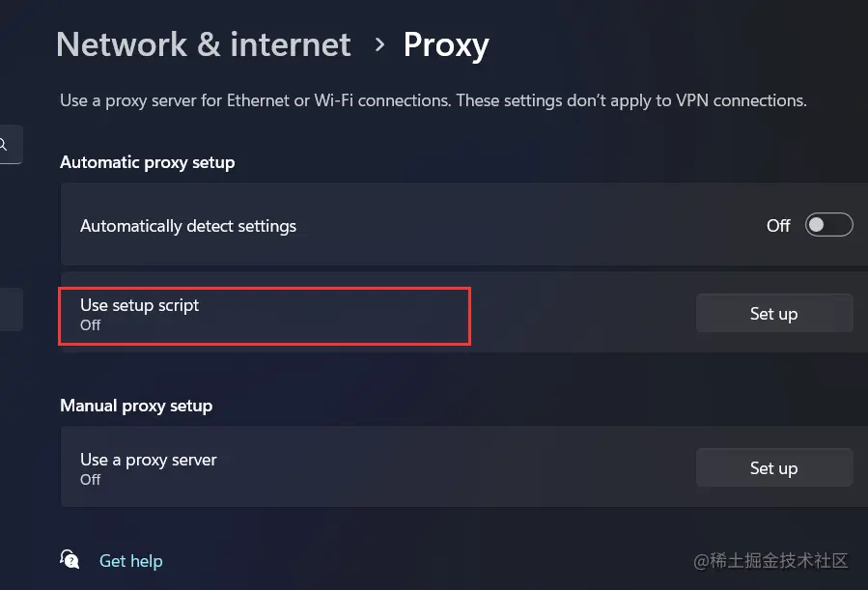The width and height of the screenshot is (868, 590).
Task: Open Set up for Use setup script
Action: (x=774, y=313)
